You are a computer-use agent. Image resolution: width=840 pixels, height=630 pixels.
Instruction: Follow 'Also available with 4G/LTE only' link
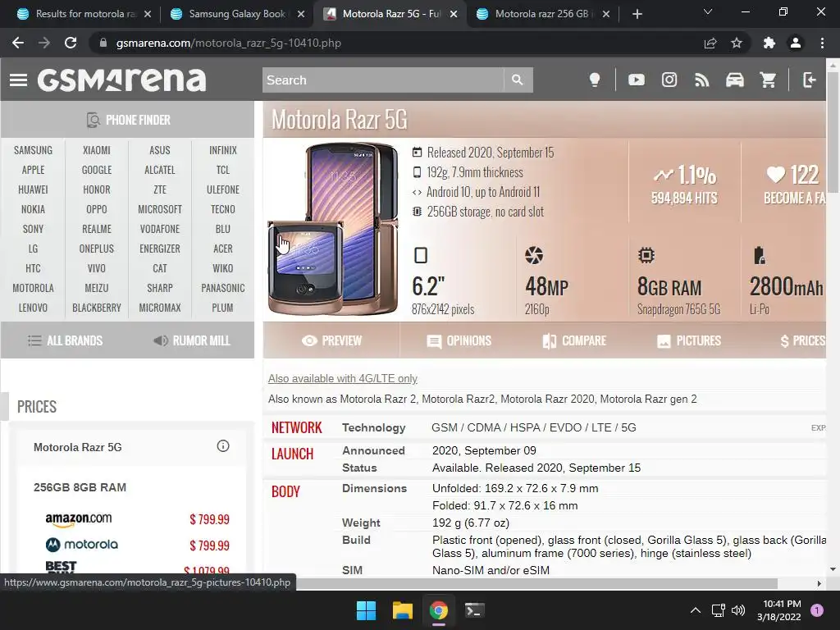(x=343, y=379)
